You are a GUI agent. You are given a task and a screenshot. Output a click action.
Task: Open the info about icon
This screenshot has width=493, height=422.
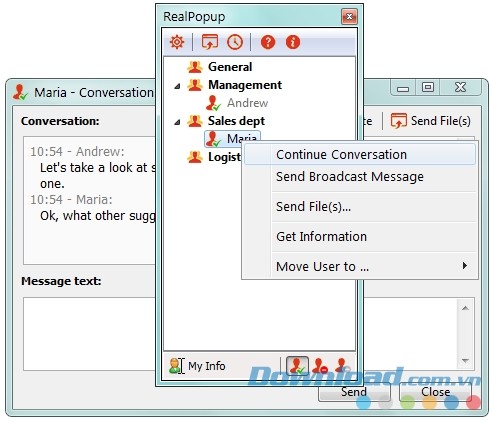coord(293,42)
